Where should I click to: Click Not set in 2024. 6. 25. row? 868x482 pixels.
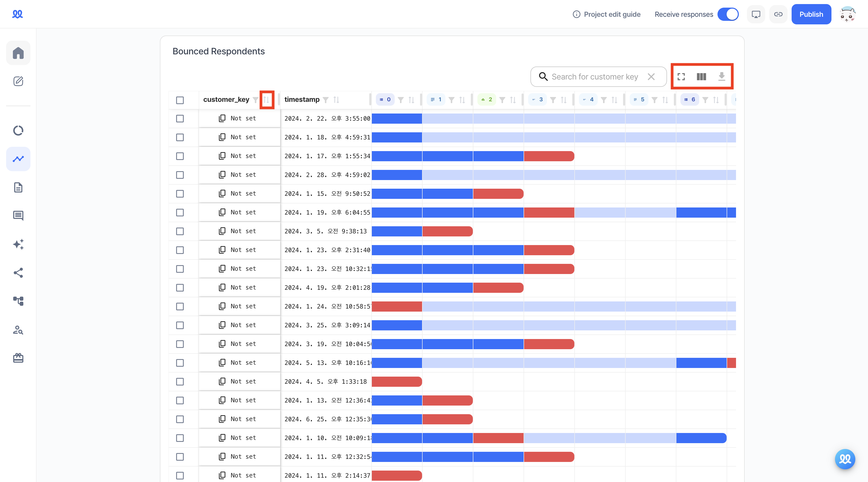coord(243,419)
